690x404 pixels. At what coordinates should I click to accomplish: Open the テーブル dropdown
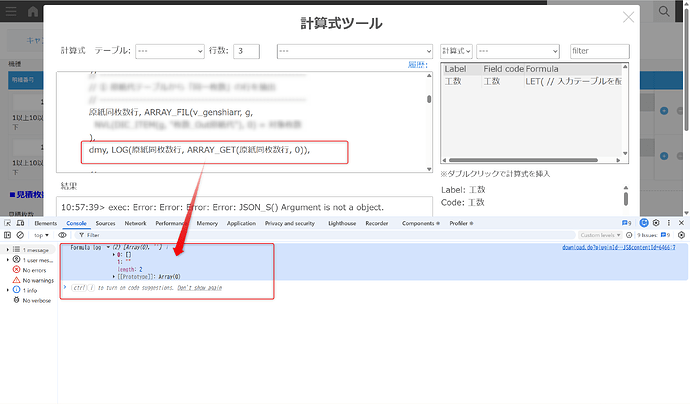click(x=169, y=51)
